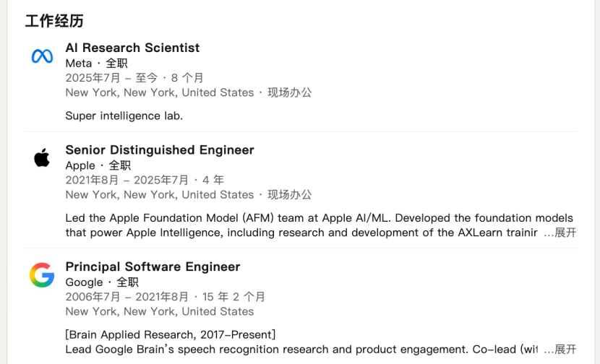The height and width of the screenshot is (364, 600).
Task: Click the 工作经历 section heading
Action: click(x=54, y=21)
